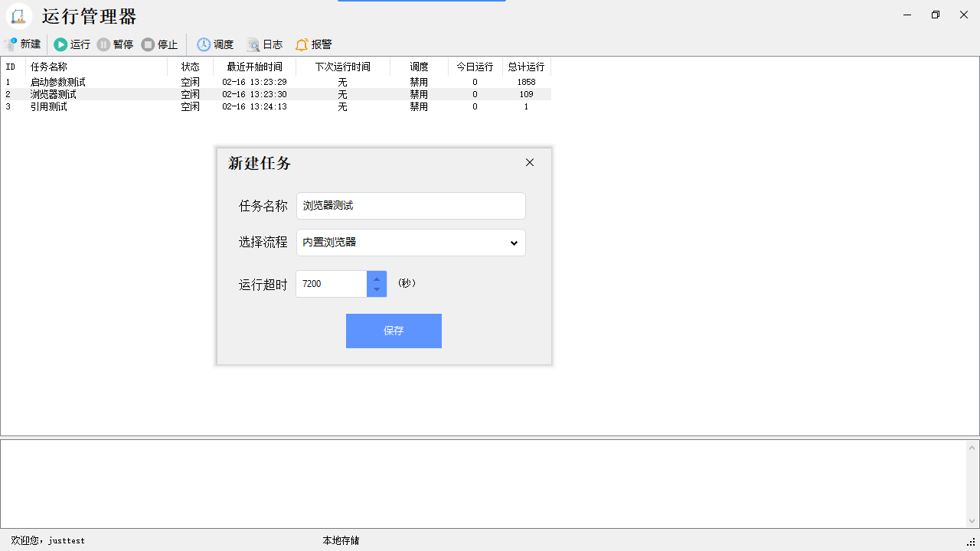Screen dimensions: 980x551
Task: Sort by 任务名称 column header
Action: tap(49, 67)
